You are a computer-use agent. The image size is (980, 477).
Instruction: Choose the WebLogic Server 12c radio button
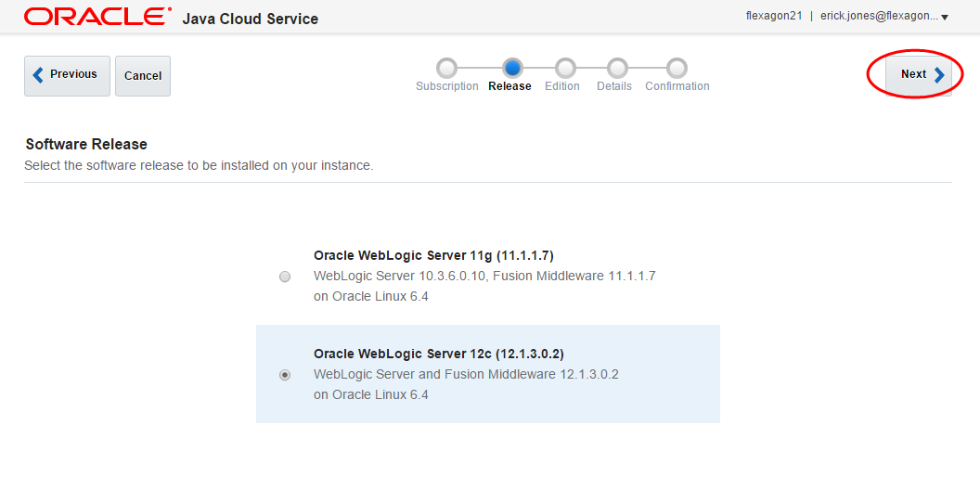click(x=285, y=375)
